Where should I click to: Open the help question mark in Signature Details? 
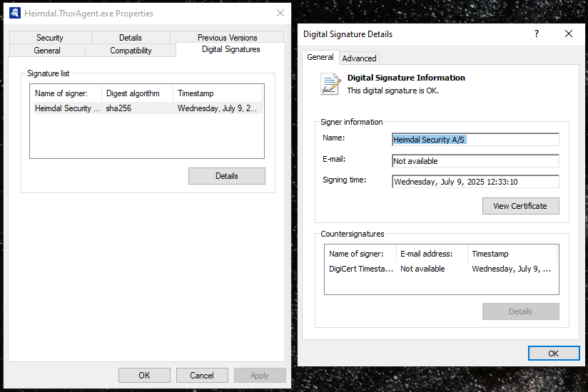coord(537,33)
